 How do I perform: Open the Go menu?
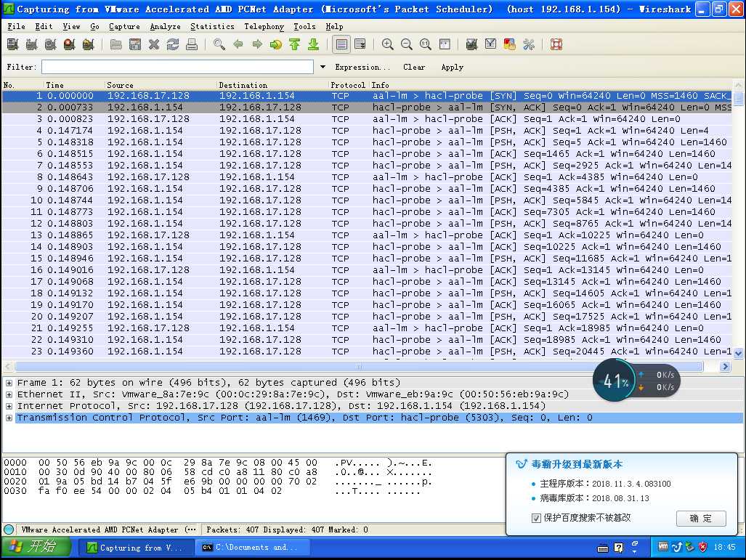pyautogui.click(x=94, y=27)
